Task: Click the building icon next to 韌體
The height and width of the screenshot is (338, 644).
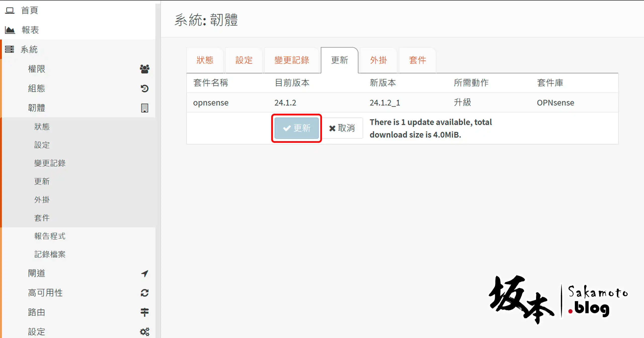Action: click(x=145, y=108)
